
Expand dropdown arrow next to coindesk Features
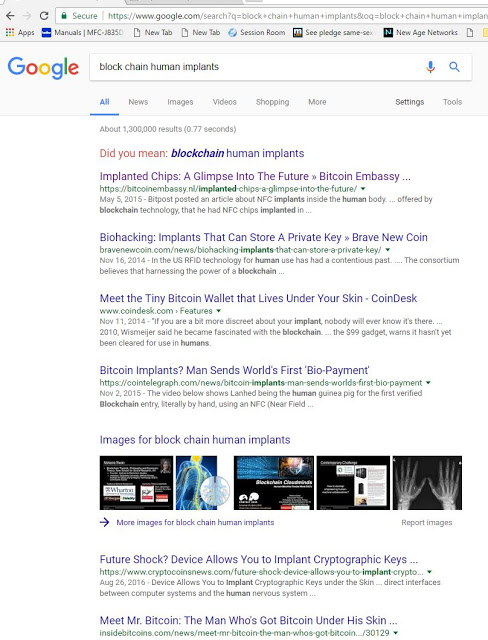click(x=219, y=311)
